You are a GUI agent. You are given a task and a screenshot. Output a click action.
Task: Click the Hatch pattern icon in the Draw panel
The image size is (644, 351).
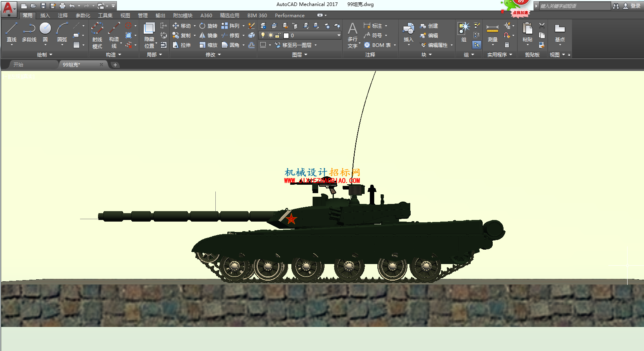76,45
